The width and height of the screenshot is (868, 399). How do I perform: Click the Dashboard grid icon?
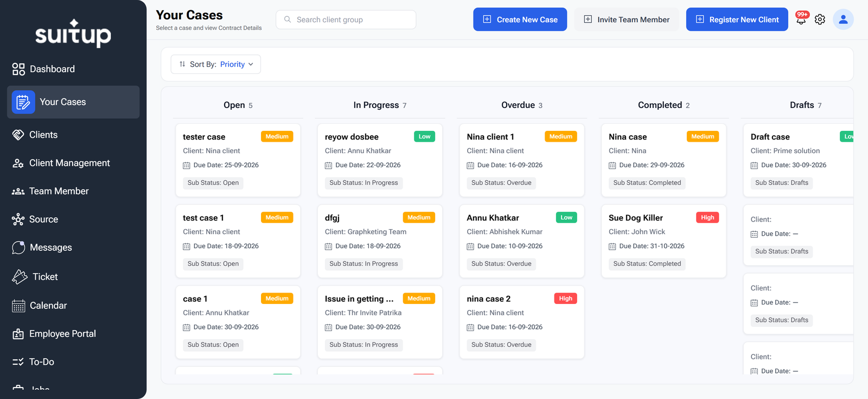pos(18,69)
